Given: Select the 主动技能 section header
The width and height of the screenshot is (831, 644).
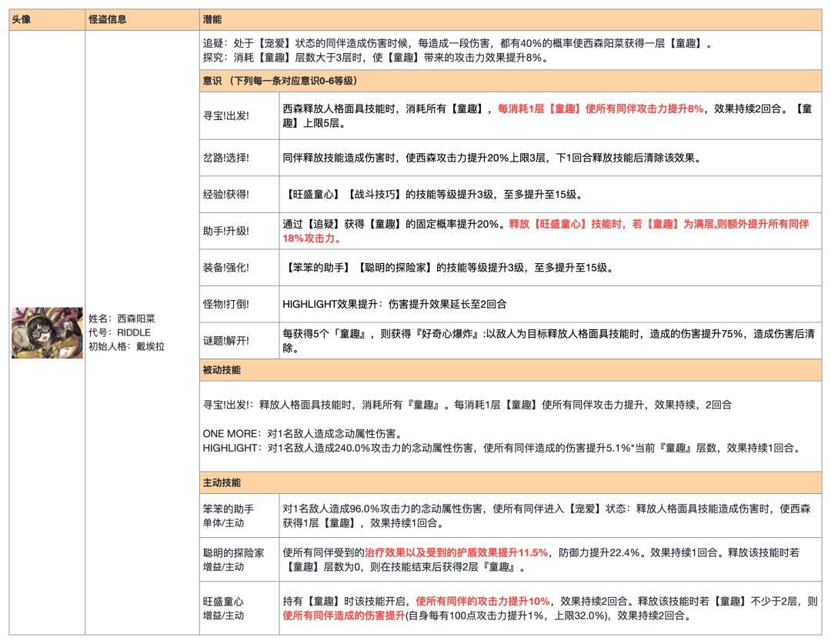Looking at the screenshot, I should (x=510, y=482).
